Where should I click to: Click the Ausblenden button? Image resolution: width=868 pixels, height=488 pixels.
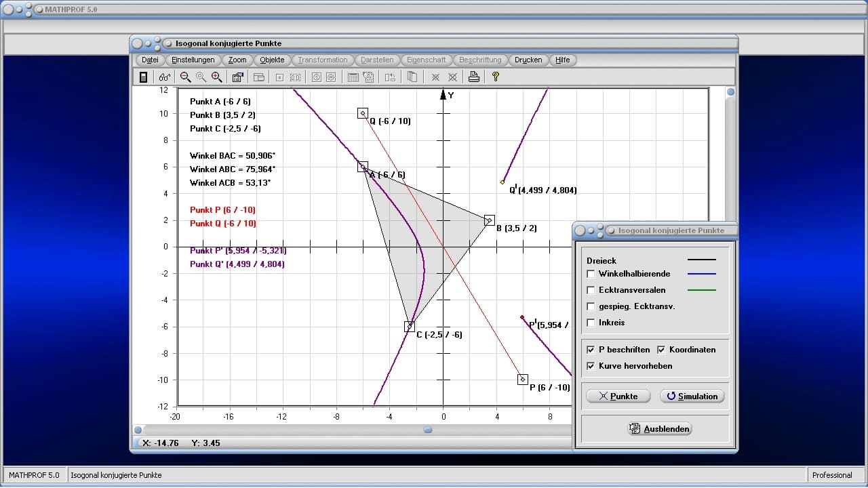coord(660,429)
